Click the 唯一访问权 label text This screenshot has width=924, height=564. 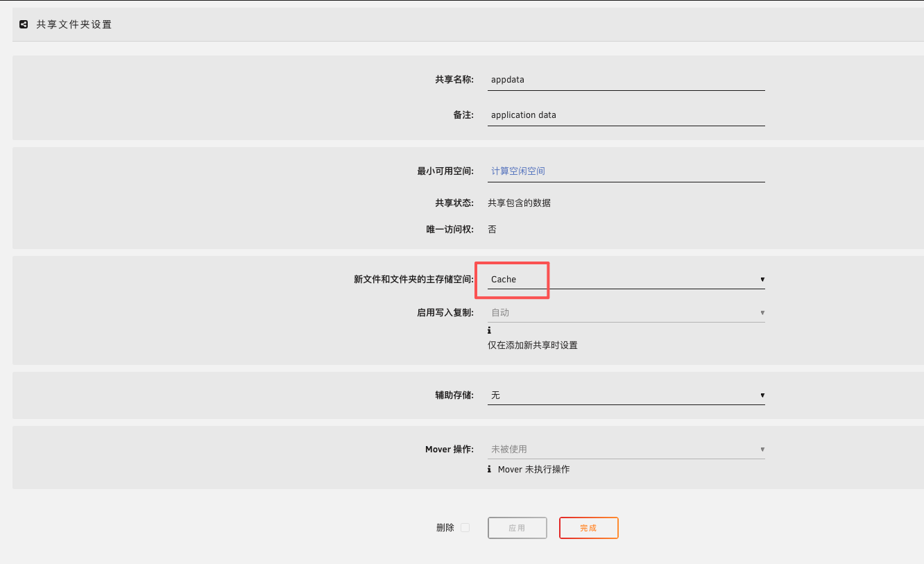(450, 230)
